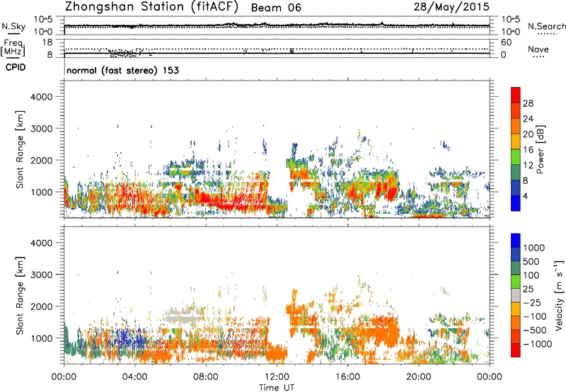Click the red bottom swatch of Velocity colorbar
566x392 pixels.
click(516, 350)
